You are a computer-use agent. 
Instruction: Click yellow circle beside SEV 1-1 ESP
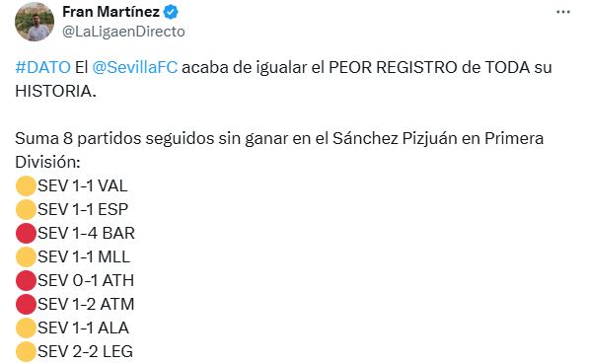(x=26, y=209)
